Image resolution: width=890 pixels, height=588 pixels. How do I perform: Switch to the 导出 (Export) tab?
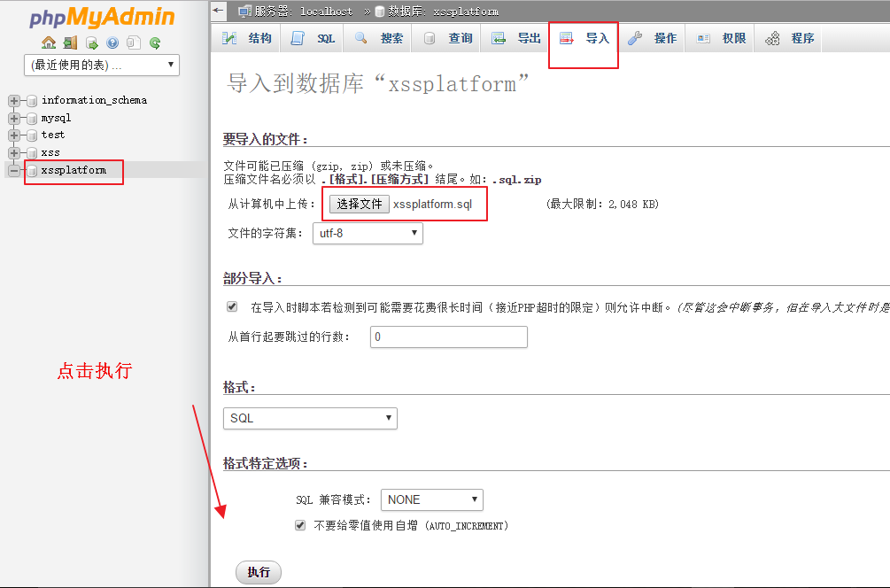click(515, 38)
